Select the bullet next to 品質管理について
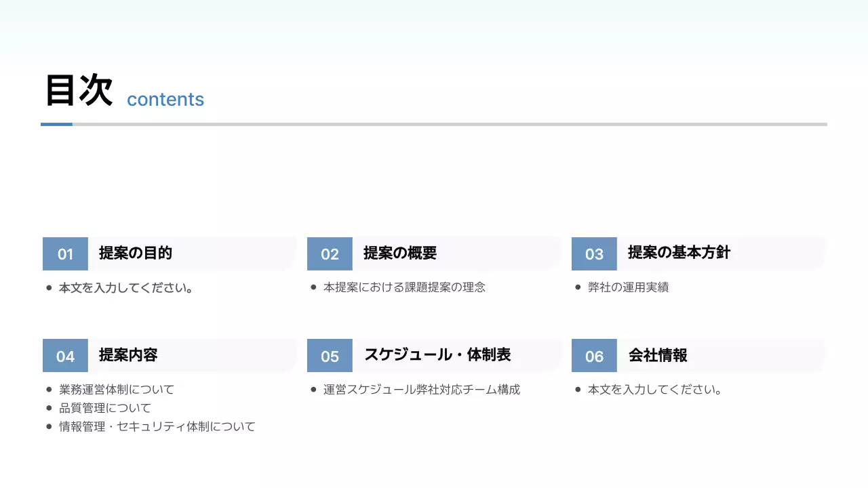 coord(47,407)
